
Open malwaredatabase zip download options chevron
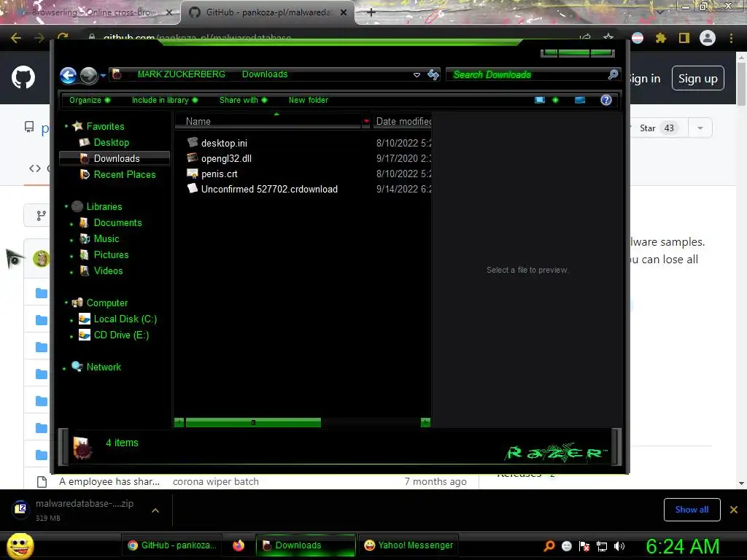click(x=155, y=510)
